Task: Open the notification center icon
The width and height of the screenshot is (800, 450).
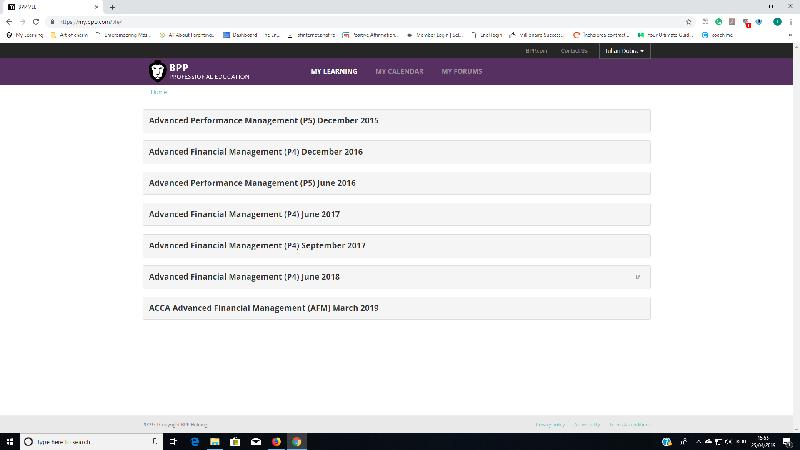Action: point(787,442)
